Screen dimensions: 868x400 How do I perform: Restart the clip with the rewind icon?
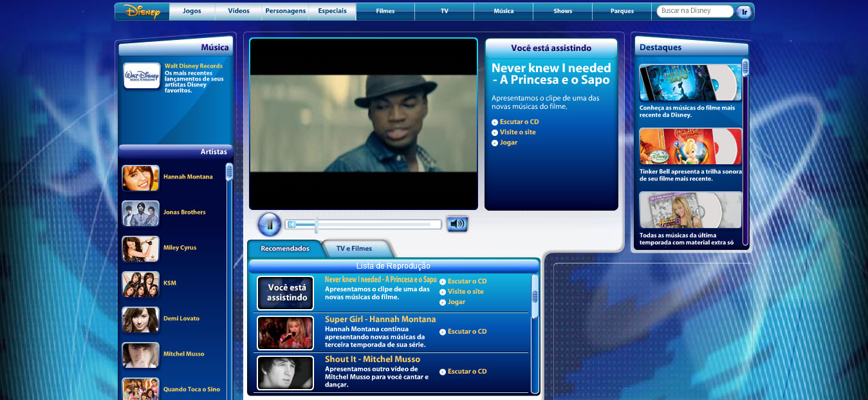pos(291,224)
